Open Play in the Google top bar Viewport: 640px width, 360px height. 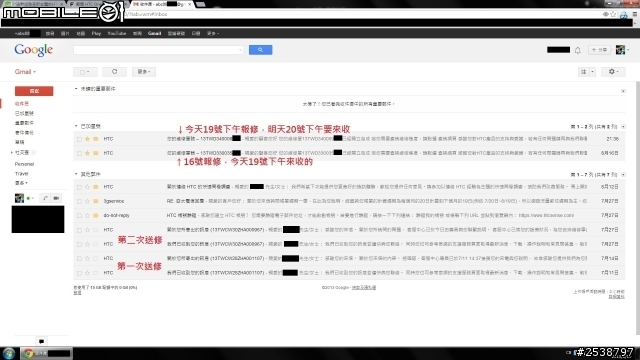pos(96,33)
